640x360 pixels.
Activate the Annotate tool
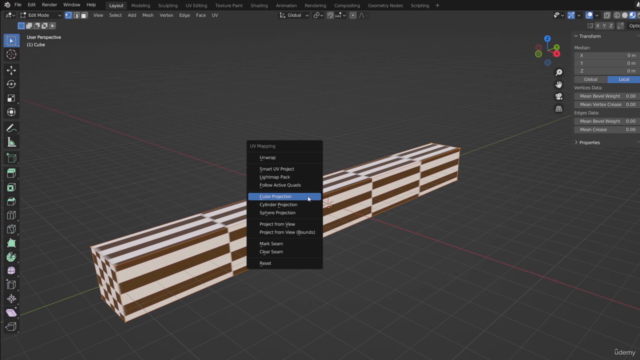[x=11, y=128]
